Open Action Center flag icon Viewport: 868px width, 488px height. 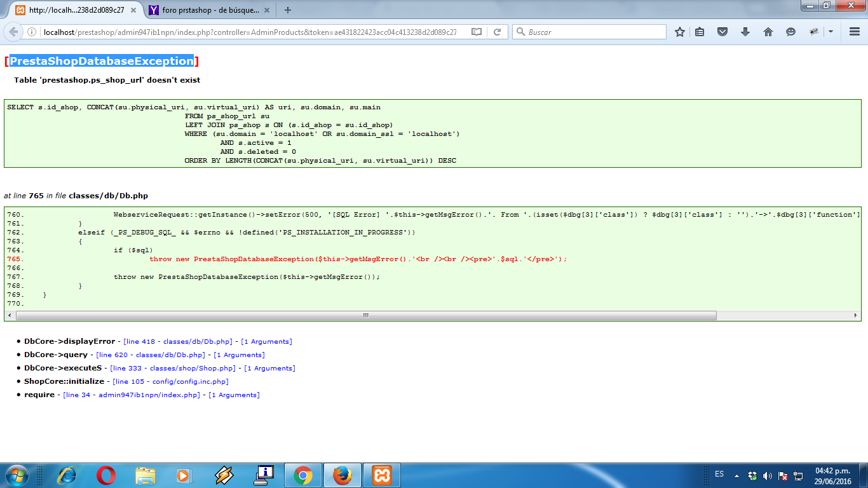(783, 475)
